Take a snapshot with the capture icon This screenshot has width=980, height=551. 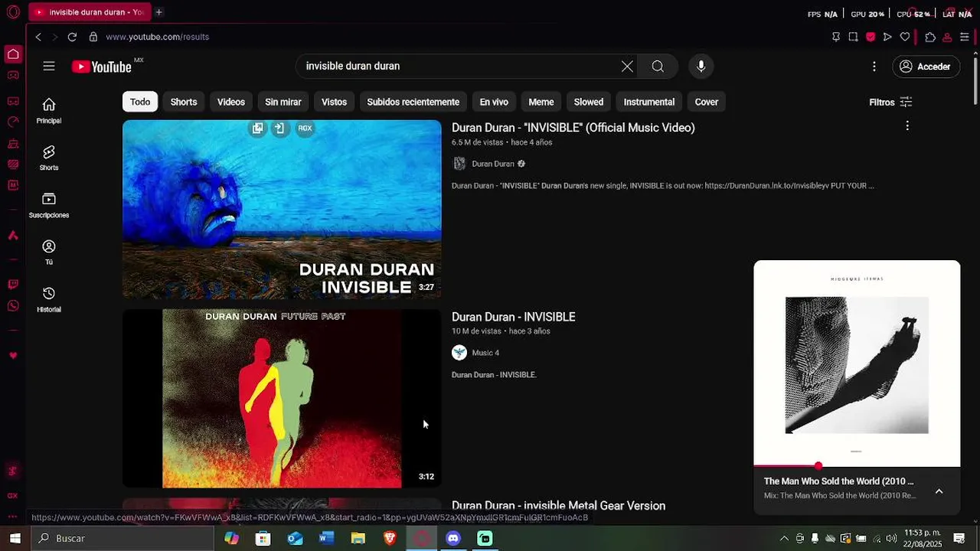[853, 37]
